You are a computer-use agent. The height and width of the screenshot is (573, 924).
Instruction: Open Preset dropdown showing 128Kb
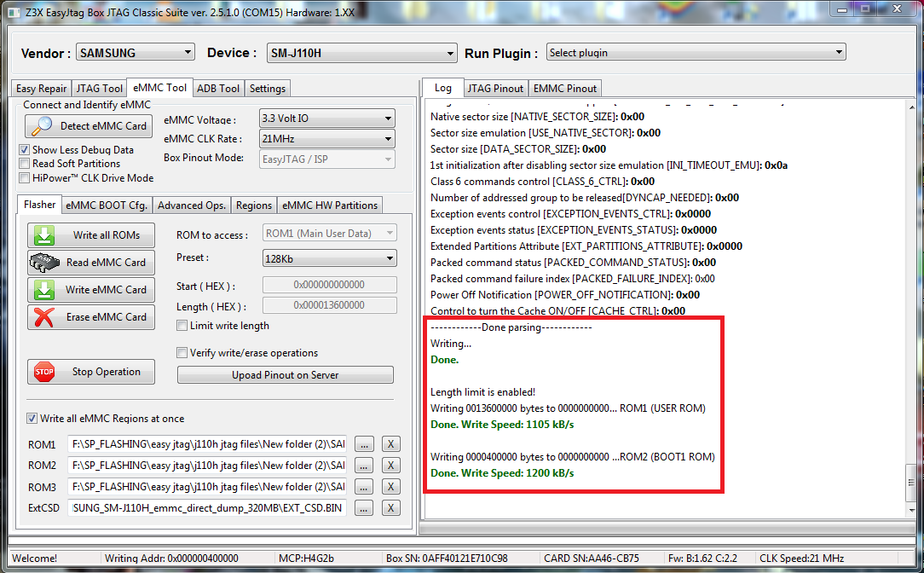pyautogui.click(x=329, y=258)
